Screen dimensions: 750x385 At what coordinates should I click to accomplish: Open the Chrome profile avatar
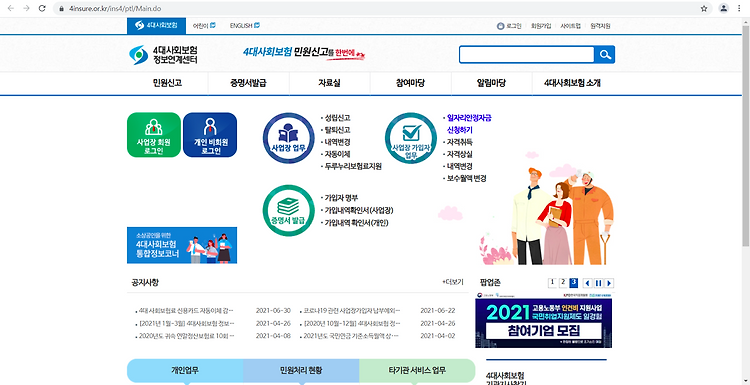coord(724,8)
